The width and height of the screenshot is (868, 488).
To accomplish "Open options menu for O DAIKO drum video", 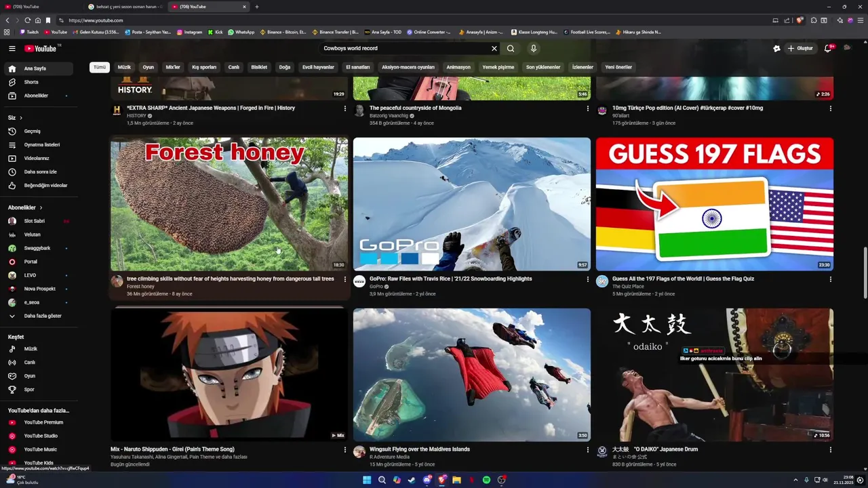I will click(x=831, y=450).
